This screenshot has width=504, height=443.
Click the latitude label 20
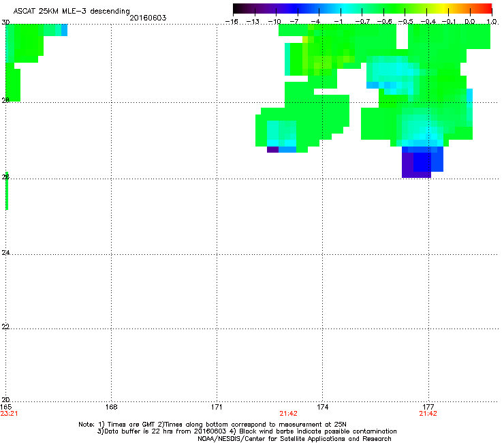click(5, 399)
